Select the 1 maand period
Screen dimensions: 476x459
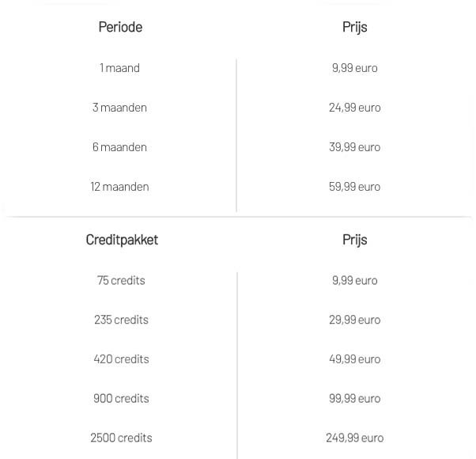pyautogui.click(x=119, y=68)
